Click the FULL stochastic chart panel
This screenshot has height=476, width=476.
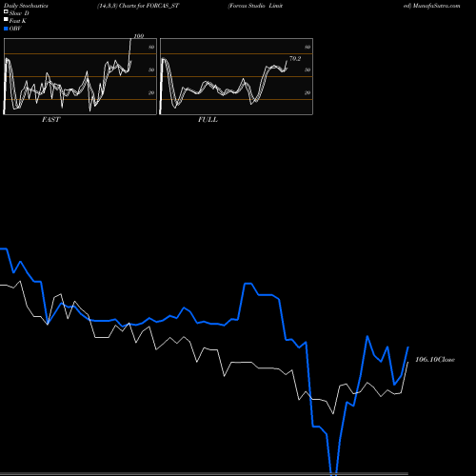click(x=236, y=76)
